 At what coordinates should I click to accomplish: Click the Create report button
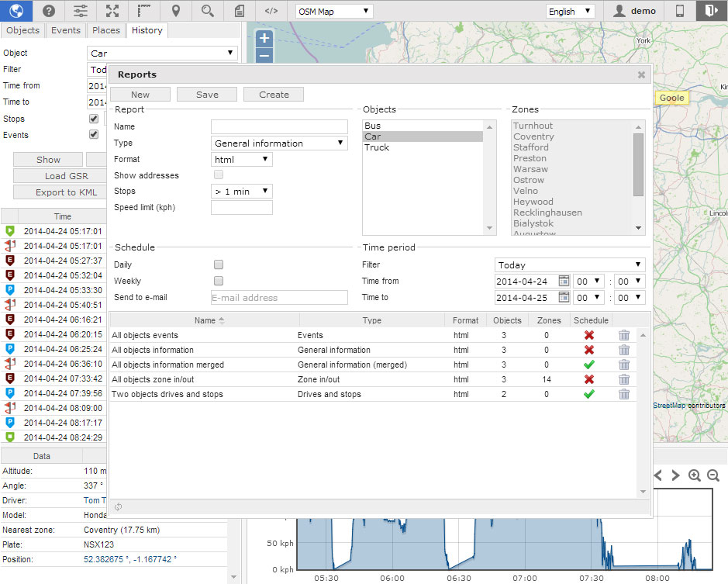point(274,95)
